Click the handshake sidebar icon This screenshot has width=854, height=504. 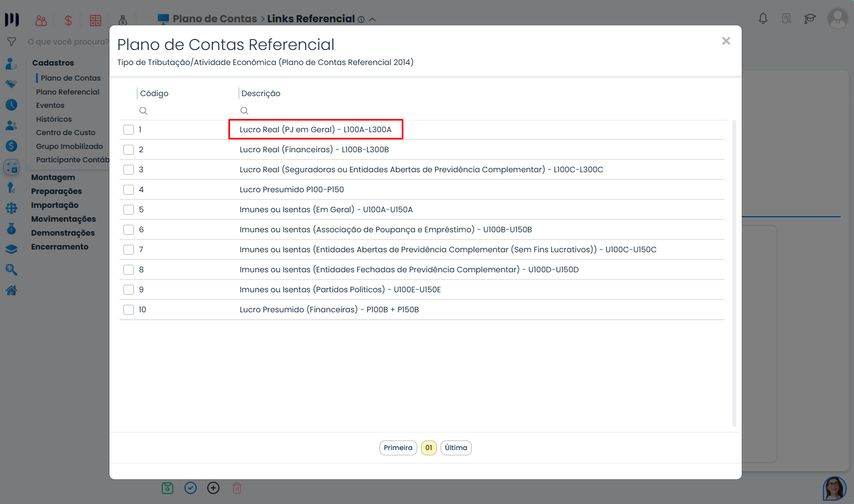11,84
